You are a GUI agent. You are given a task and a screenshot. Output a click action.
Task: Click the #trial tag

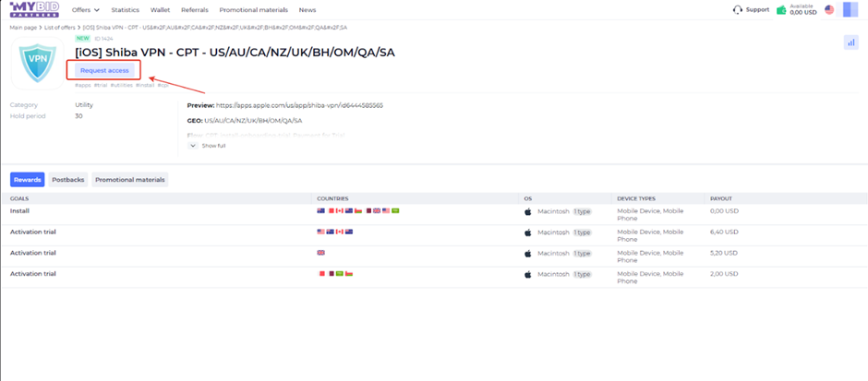click(101, 85)
